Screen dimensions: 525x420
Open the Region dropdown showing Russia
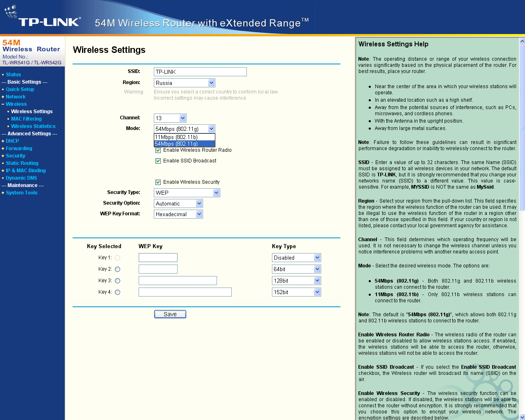(185, 83)
